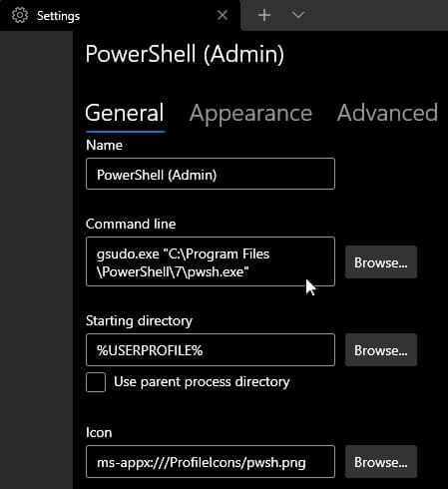Click the Command line input field
This screenshot has width=448, height=489.
[211, 261]
